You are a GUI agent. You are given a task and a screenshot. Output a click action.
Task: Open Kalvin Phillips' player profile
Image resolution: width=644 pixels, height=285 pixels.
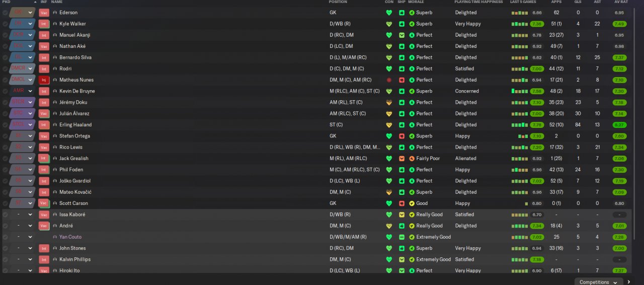pyautogui.click(x=75, y=259)
